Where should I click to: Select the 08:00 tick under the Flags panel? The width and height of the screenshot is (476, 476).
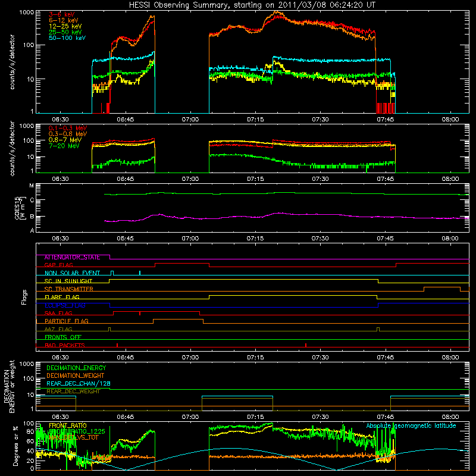tap(450, 358)
